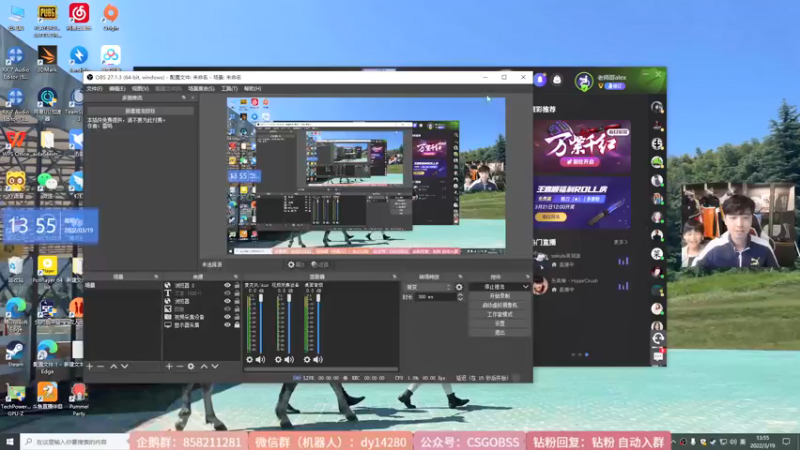Toggle the lock on the 浏览器 2 source
The width and height of the screenshot is (800, 450).
tap(237, 286)
